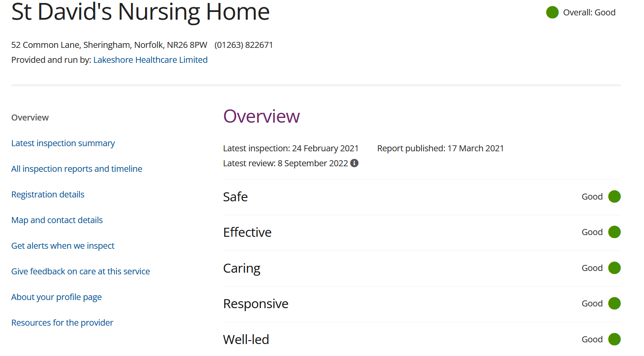
Task: Select Overview in the side navigation
Action: click(30, 118)
